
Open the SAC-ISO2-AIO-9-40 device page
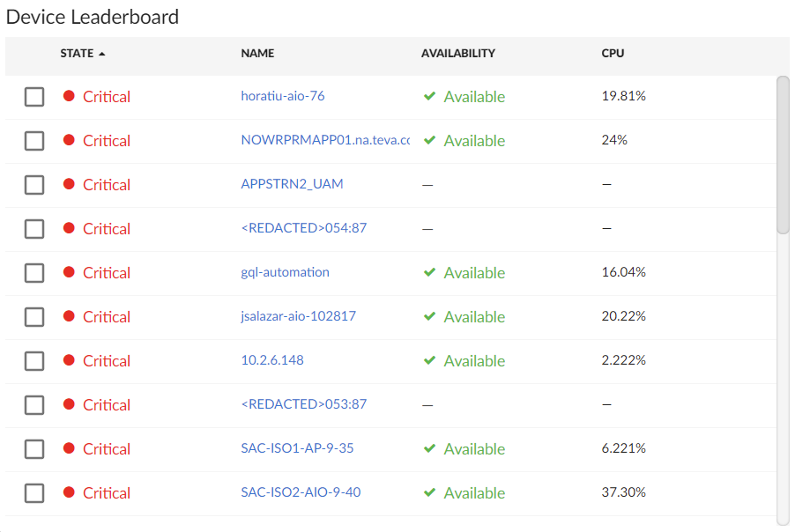coord(301,492)
